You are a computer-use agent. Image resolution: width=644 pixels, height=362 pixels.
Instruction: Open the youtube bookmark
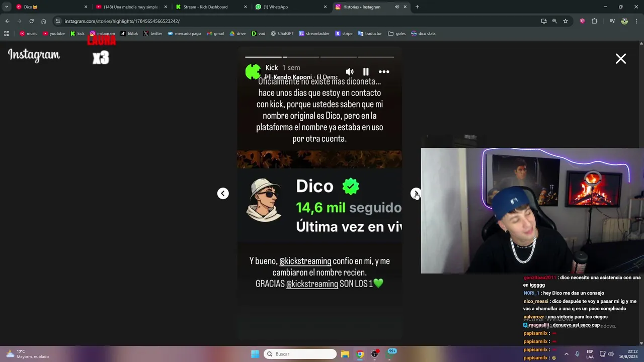[54, 34]
